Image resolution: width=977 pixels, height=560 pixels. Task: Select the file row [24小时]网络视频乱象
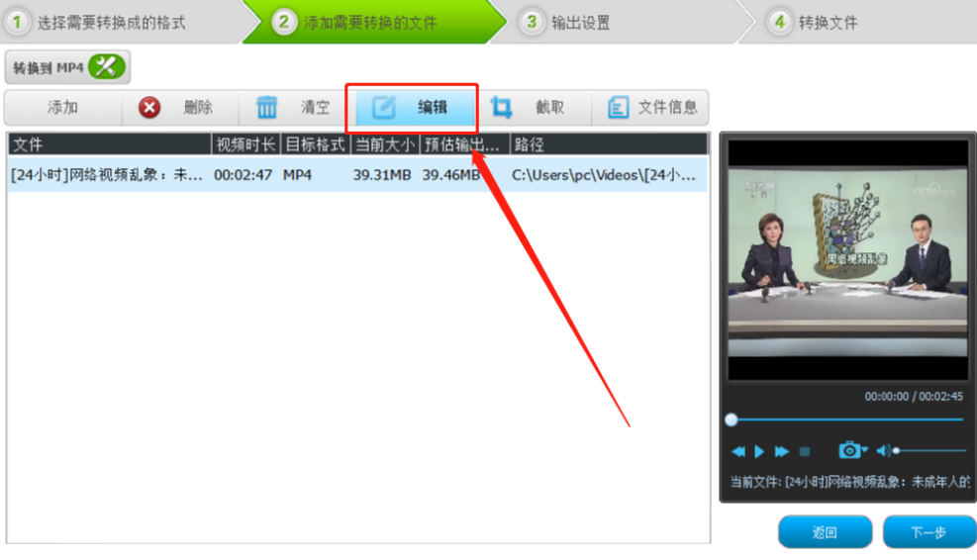coord(357,175)
